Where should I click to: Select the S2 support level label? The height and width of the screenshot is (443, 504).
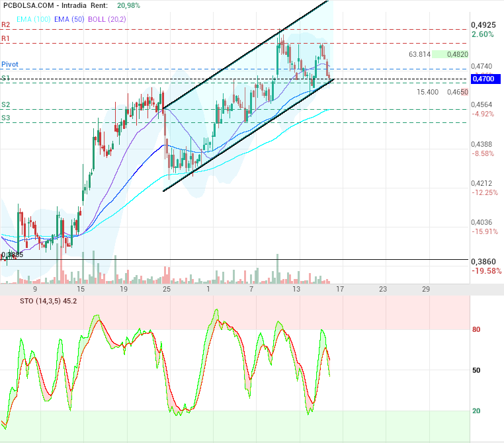tap(6, 104)
